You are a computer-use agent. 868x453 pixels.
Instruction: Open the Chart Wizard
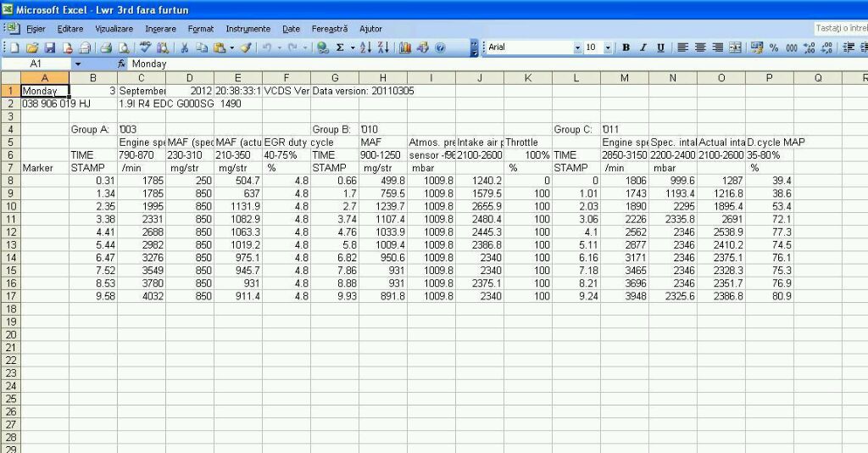pyautogui.click(x=405, y=48)
